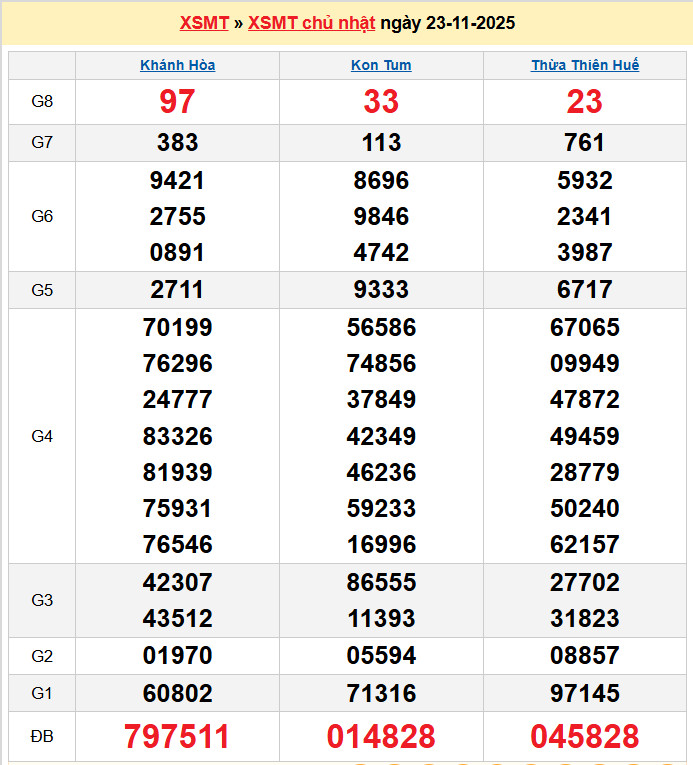Open the Thừa Thiên Huế province link
Screen dimensions: 693x765
coord(585,65)
